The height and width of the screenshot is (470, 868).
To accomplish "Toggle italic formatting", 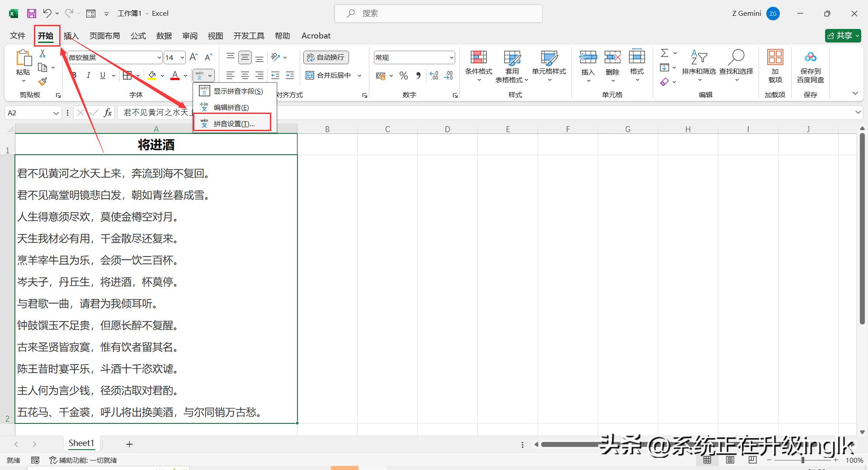I will point(89,76).
